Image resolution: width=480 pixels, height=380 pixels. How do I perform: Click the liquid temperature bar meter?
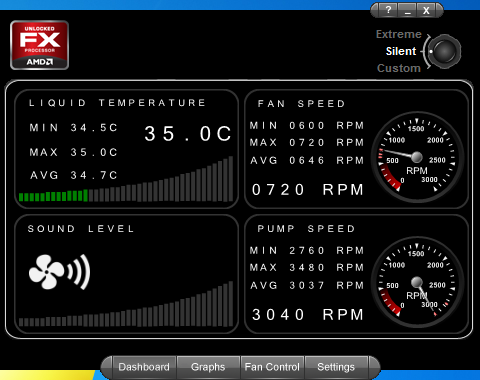coord(126,179)
